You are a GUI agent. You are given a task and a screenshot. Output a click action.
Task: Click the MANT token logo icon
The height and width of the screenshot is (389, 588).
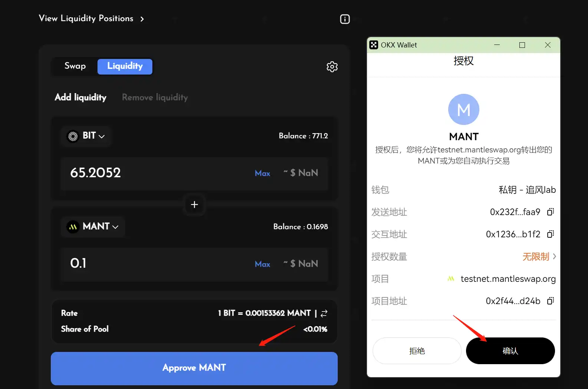pyautogui.click(x=73, y=227)
